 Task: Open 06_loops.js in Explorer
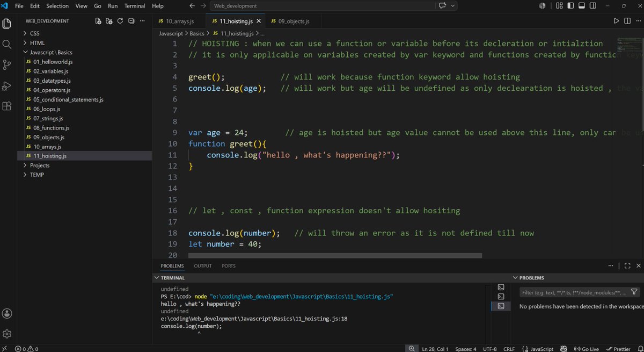tap(48, 109)
